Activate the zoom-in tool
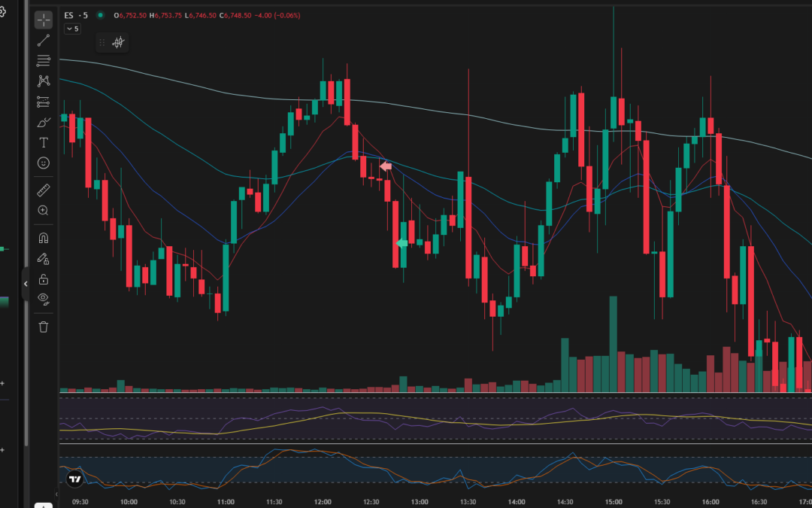Screen dimensions: 812x508 pos(43,211)
